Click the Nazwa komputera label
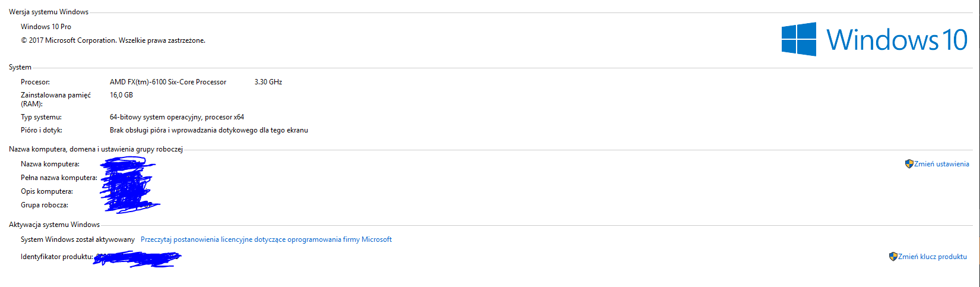 tap(50, 164)
